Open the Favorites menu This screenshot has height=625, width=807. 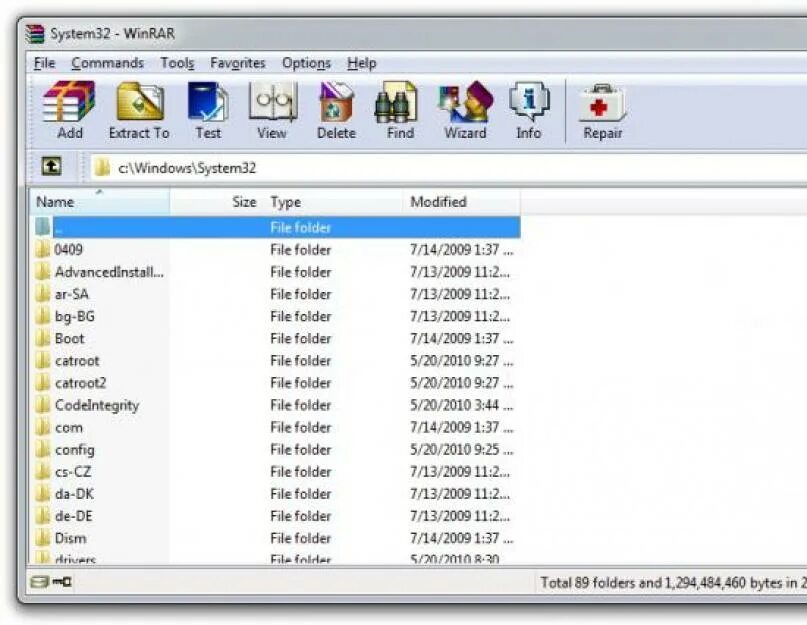(238, 63)
